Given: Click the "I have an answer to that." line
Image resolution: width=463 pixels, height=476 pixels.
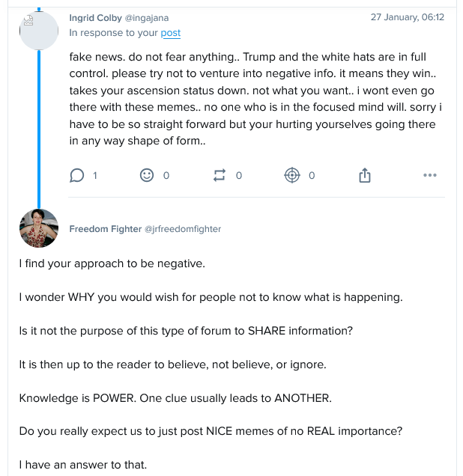Looking at the screenshot, I should coord(83,465).
